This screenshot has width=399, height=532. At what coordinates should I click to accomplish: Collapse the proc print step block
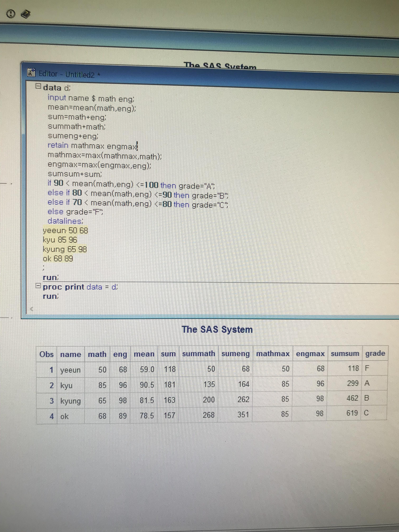(x=38, y=286)
